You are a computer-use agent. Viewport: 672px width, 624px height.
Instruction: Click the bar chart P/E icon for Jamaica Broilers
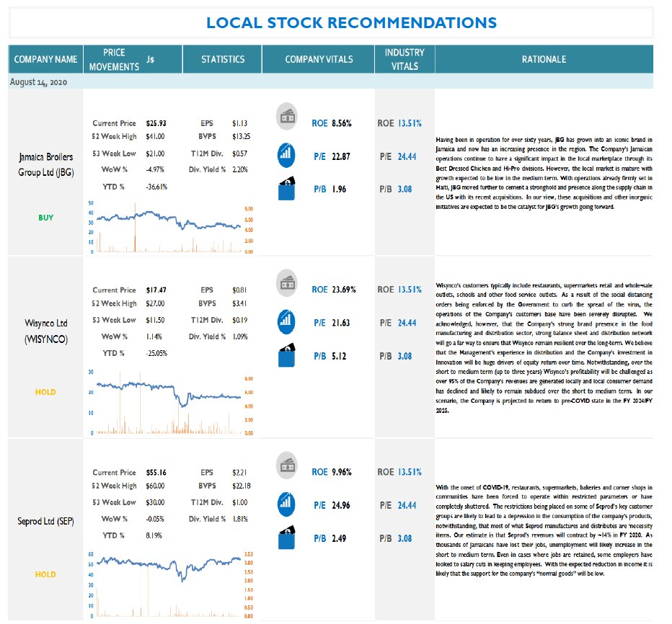click(x=286, y=155)
